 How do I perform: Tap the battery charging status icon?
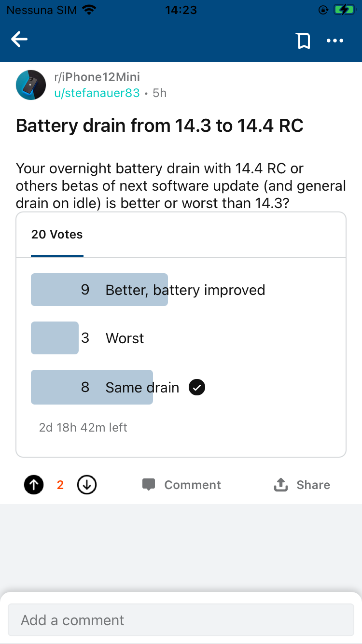(x=344, y=10)
